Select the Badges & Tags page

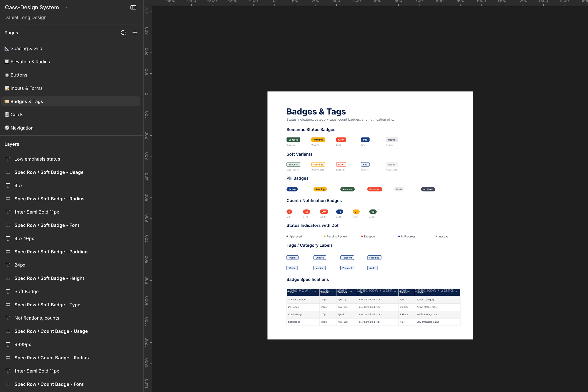[x=71, y=102]
